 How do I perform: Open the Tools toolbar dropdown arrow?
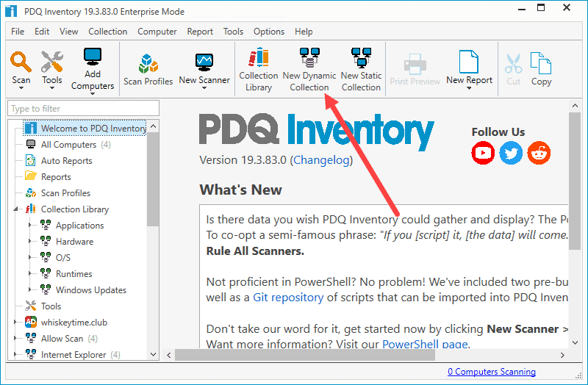click(52, 88)
